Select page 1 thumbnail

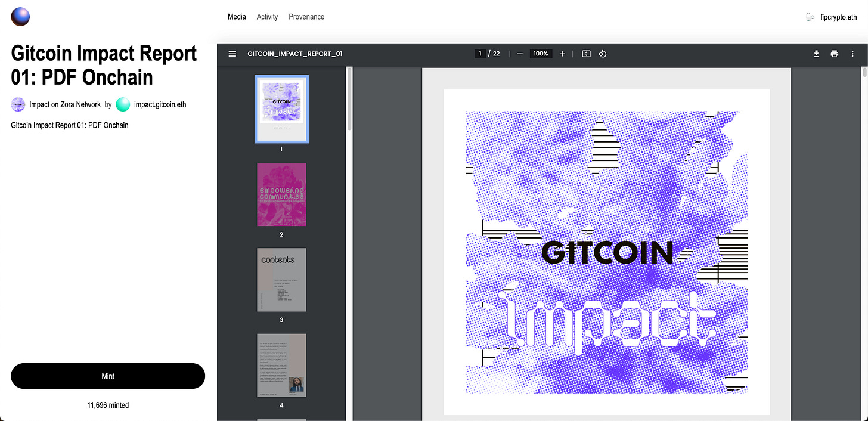281,109
